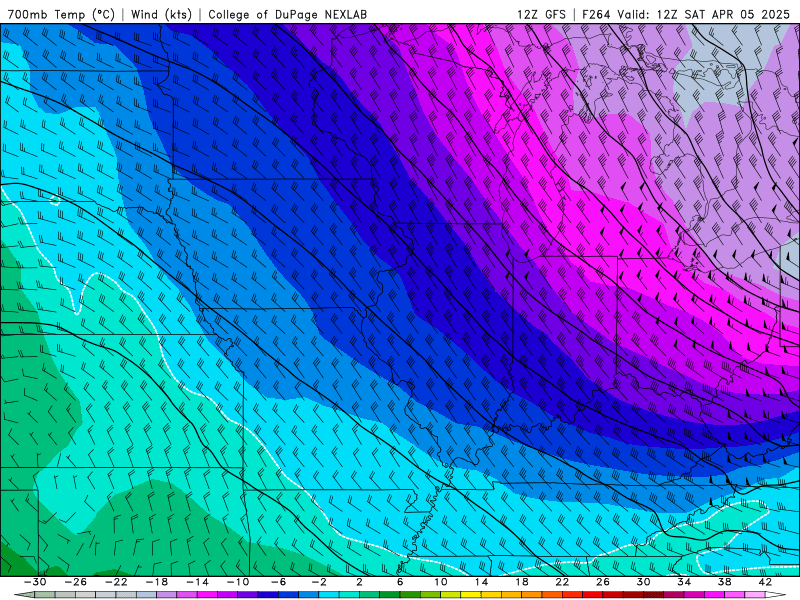This screenshot has width=800, height=600.
Task: Click the 6 value on the temperature scale
Action: (400, 582)
